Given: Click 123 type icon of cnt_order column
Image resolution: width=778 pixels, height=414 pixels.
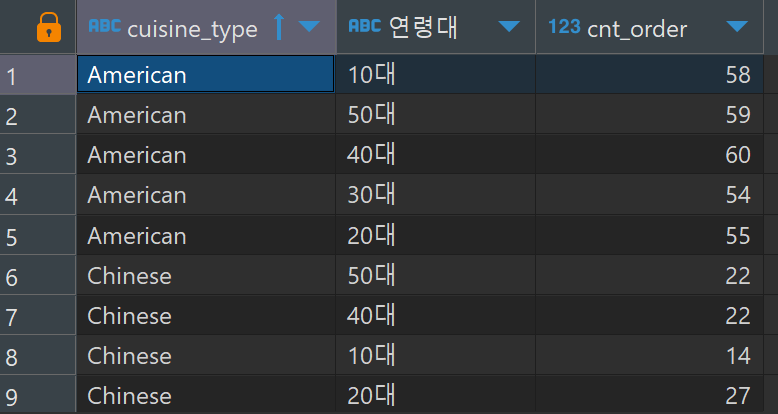Looking at the screenshot, I should coord(564,26).
